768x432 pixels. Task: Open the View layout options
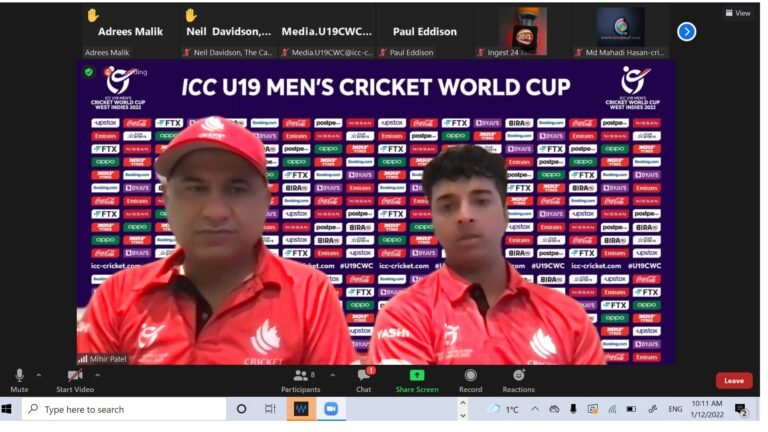tap(738, 13)
